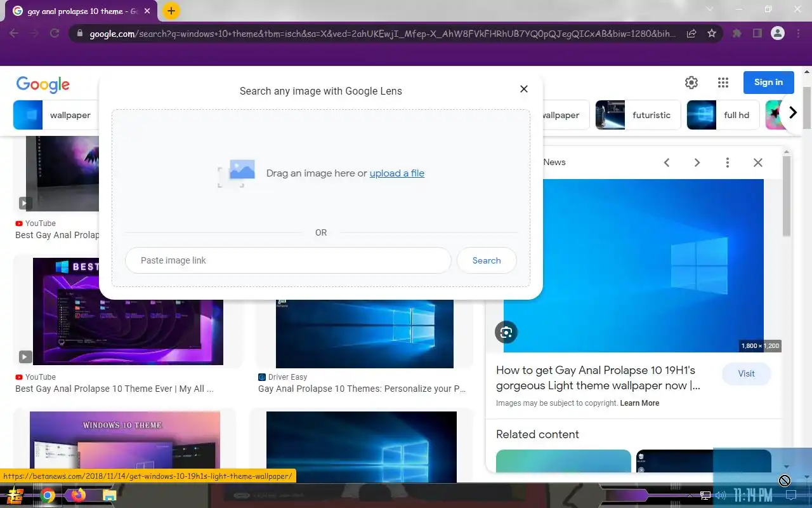Go back in Chrome

coord(15,34)
